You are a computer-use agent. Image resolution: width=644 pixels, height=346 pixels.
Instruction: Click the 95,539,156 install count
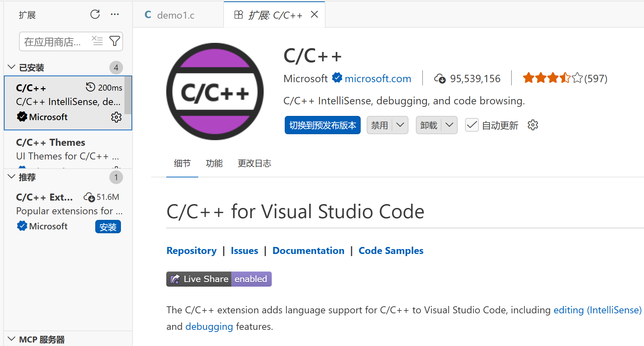click(x=475, y=78)
